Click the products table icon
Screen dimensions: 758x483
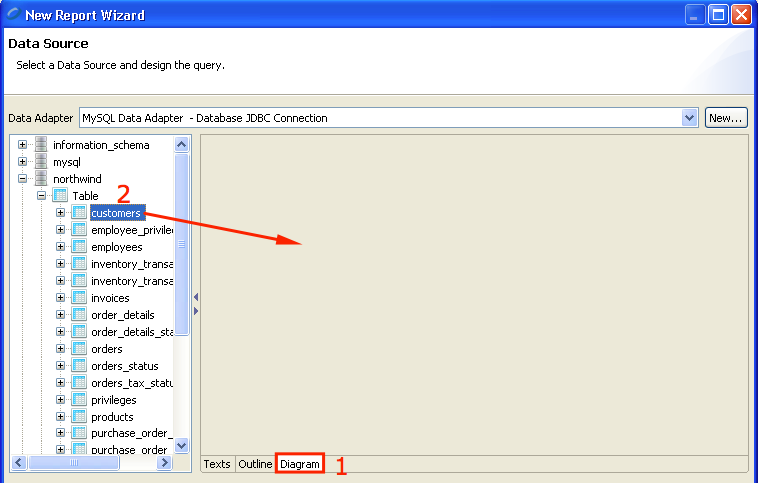pos(79,416)
